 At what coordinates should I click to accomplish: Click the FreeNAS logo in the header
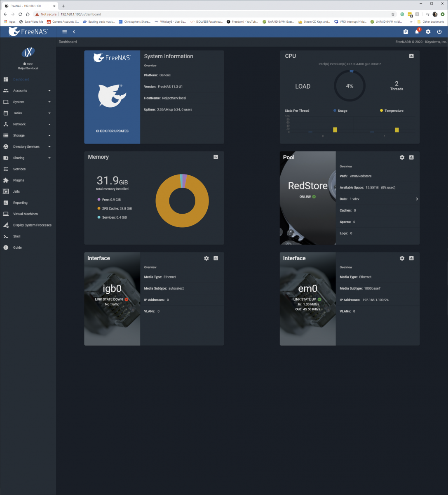point(28,32)
